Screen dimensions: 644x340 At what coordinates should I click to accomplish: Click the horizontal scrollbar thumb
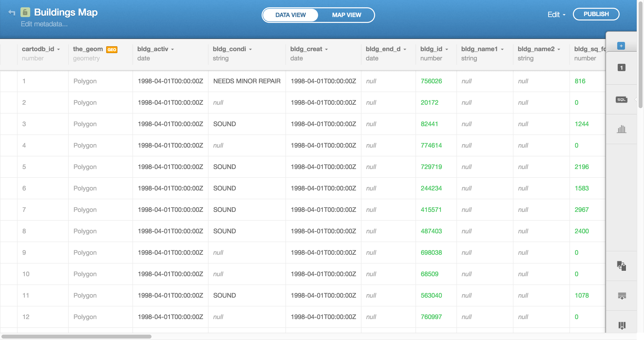(x=76, y=337)
